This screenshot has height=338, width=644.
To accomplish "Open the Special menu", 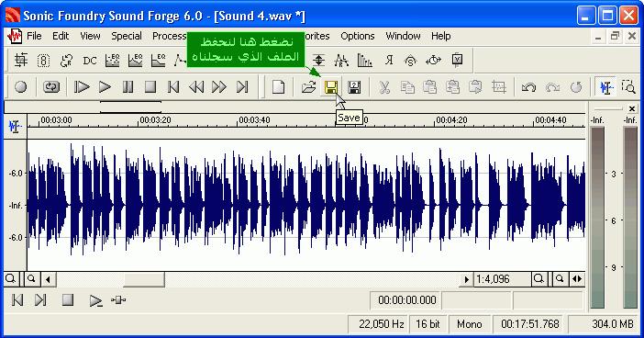I will coord(127,36).
